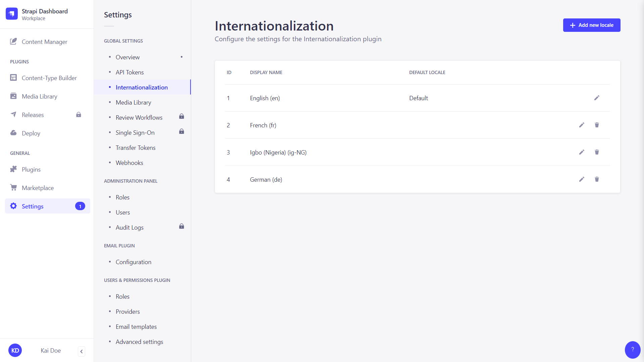Open Content Manager from sidebar
The image size is (644, 362).
point(45,42)
